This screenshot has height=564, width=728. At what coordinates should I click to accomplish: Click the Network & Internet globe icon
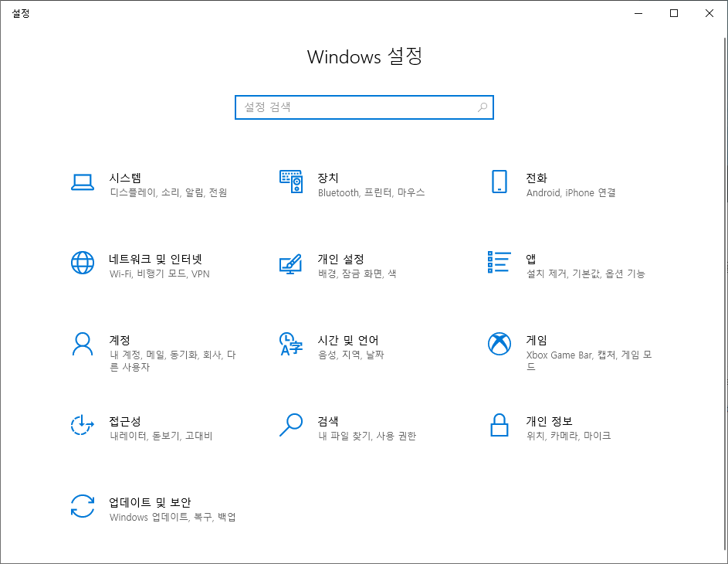[83, 263]
